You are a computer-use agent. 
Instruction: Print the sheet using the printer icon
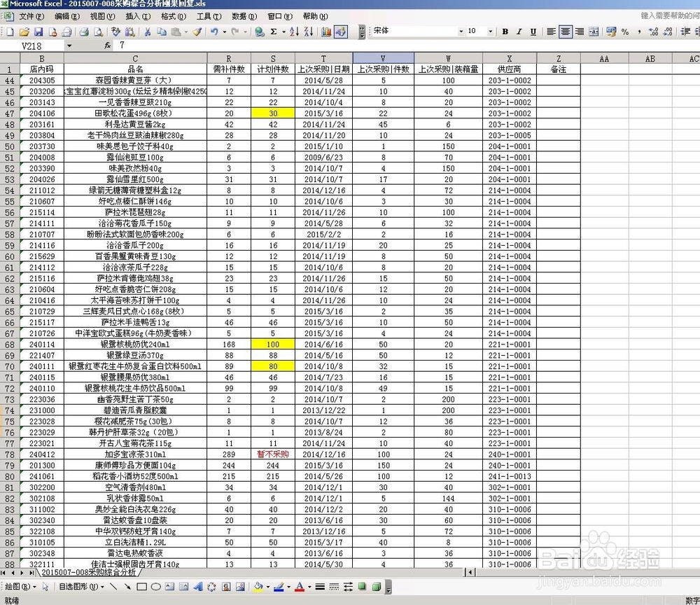84,32
